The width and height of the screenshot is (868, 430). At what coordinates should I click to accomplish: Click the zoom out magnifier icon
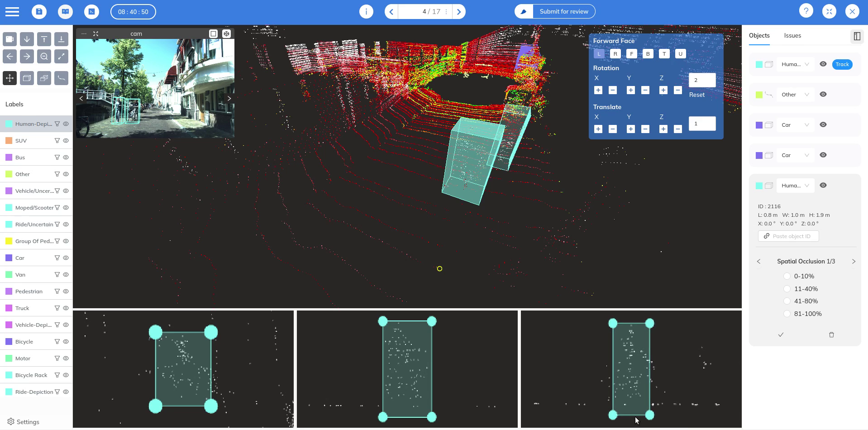coord(44,57)
